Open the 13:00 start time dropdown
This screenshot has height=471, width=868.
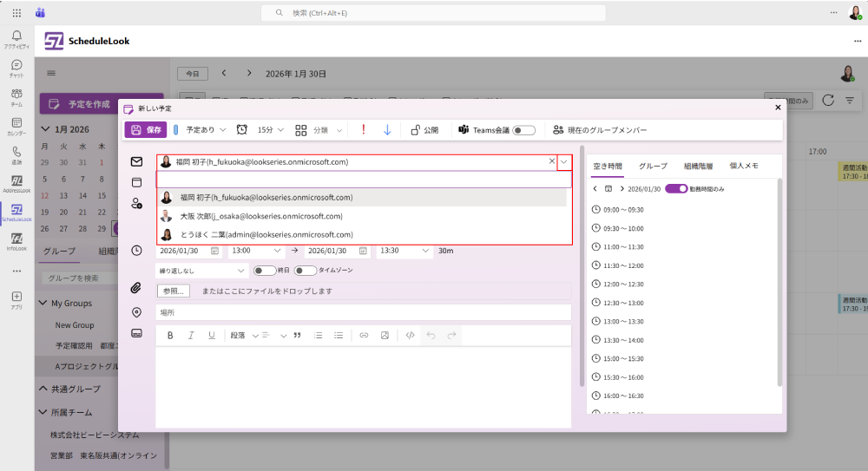click(x=255, y=251)
